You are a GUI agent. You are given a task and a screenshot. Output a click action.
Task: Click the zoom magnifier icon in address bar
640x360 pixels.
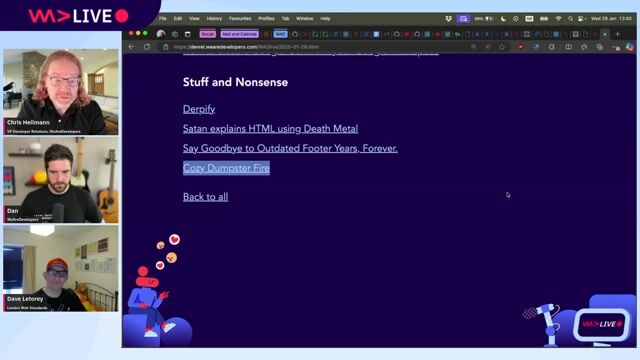click(x=473, y=47)
